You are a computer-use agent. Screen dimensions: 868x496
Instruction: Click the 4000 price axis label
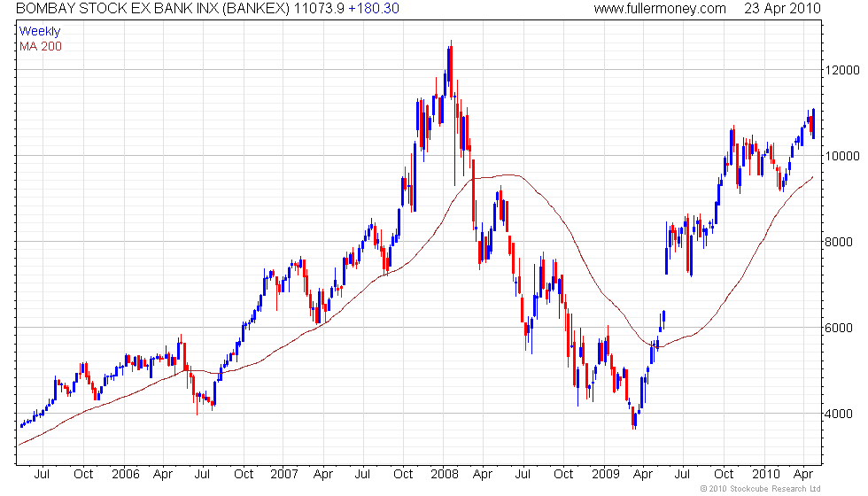839,414
